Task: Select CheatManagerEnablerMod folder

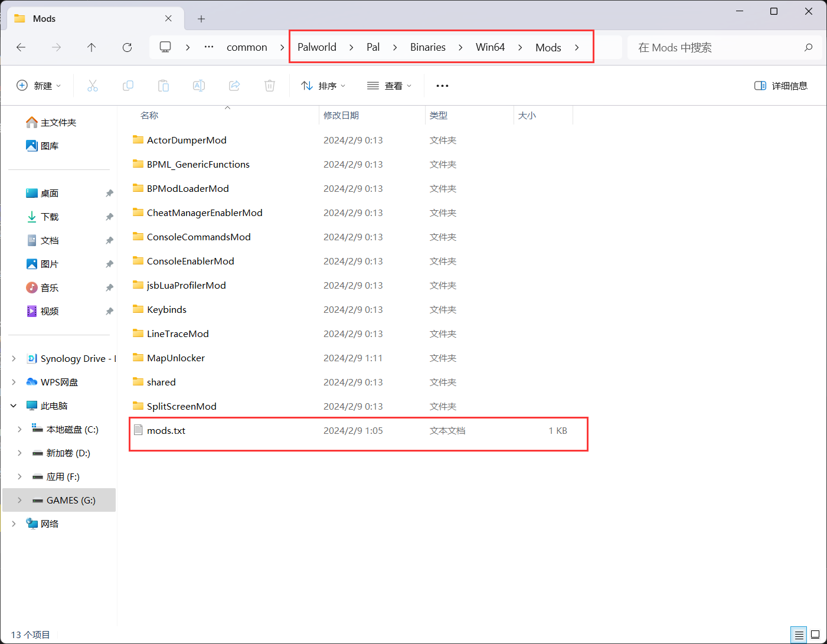Action: 204,213
